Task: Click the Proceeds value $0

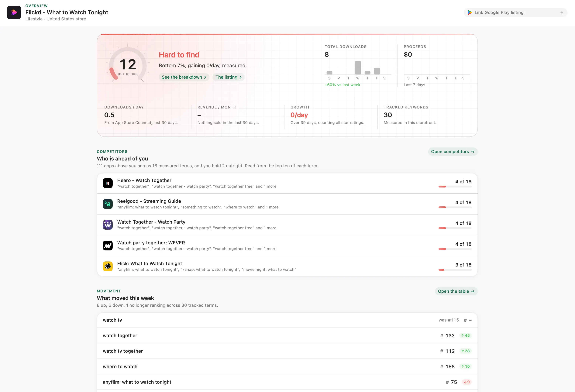Action: (408, 54)
